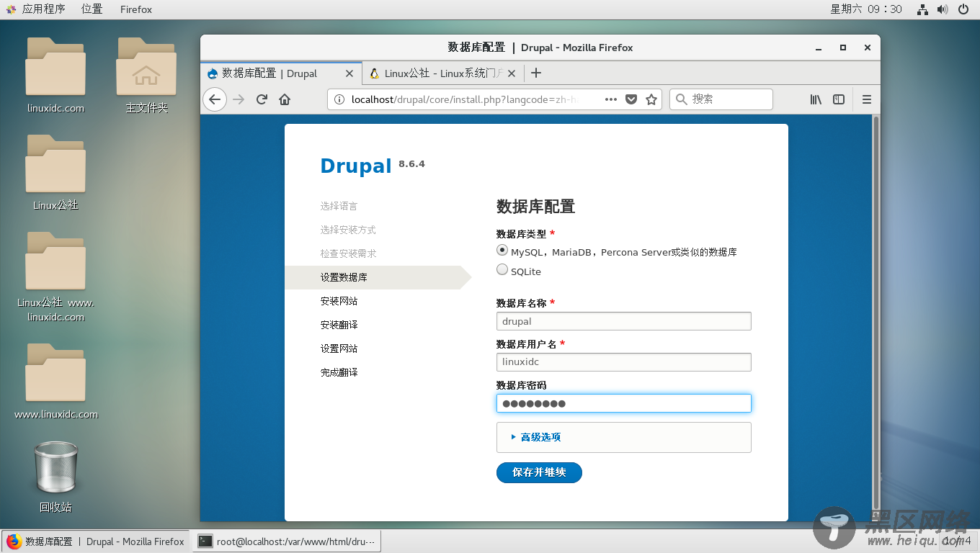Screen dimensions: 980x553
Task: Close the 数据库配置 | Drupal tab
Action: point(350,73)
